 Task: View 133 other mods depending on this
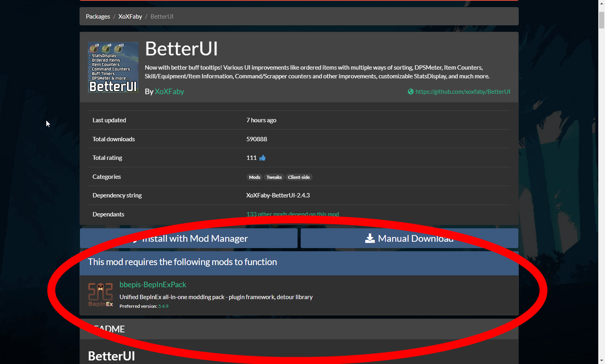click(x=292, y=214)
